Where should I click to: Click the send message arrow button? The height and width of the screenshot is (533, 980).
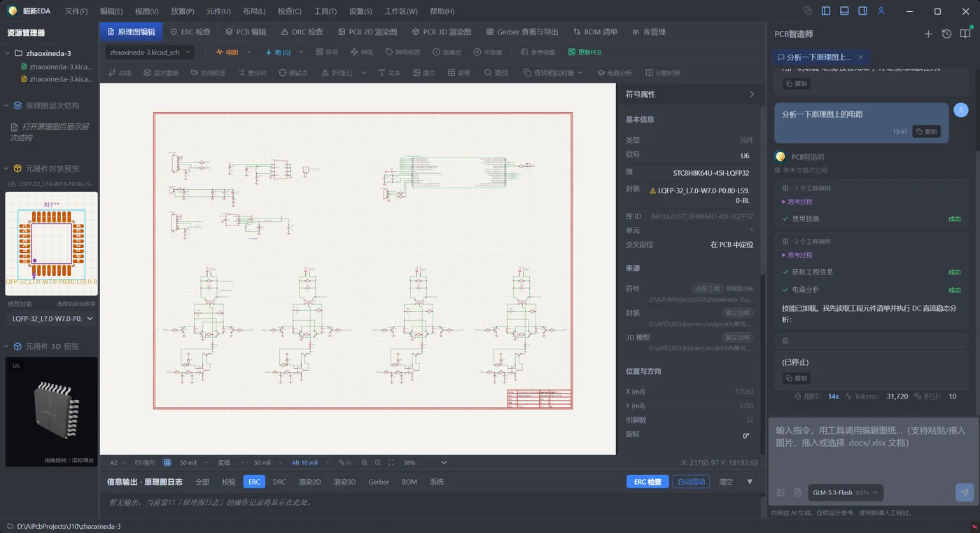pos(965,492)
